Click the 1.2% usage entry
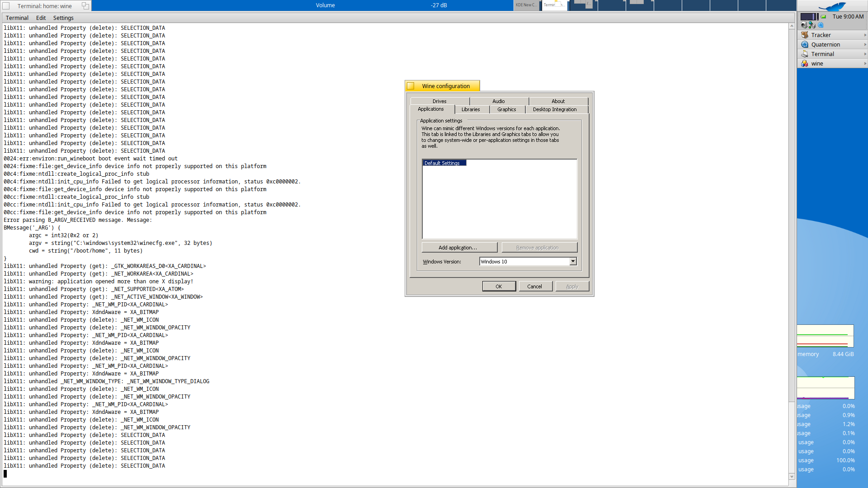 (x=826, y=424)
